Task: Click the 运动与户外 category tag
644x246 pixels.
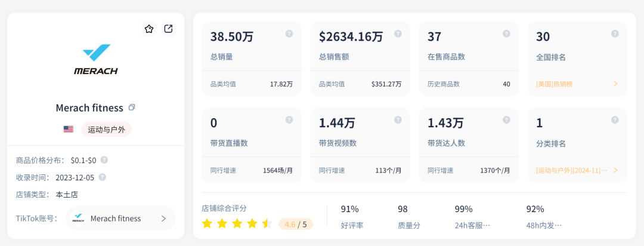Action: pyautogui.click(x=107, y=129)
